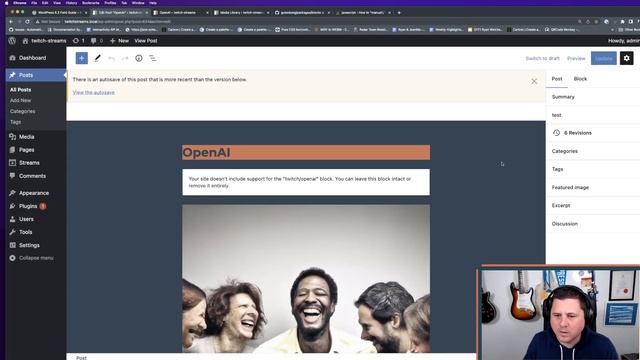Open Settings in the admin sidebar
640x360 pixels.
pyautogui.click(x=29, y=245)
